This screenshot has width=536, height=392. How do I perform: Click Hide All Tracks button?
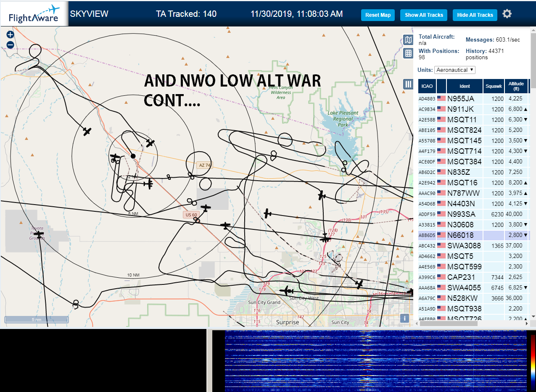coord(475,15)
